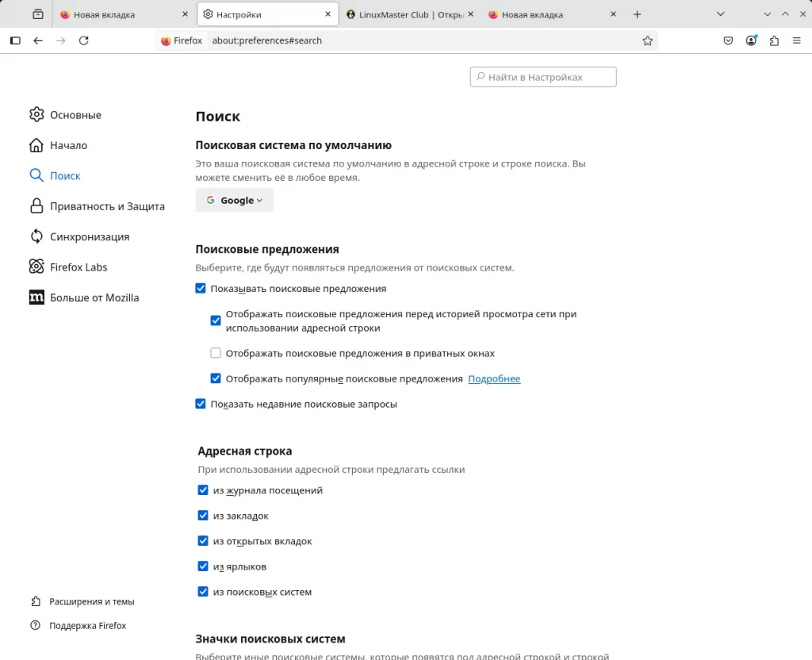Click the sync arrows icon
Image resolution: width=812 pixels, height=660 pixels.
[36, 236]
